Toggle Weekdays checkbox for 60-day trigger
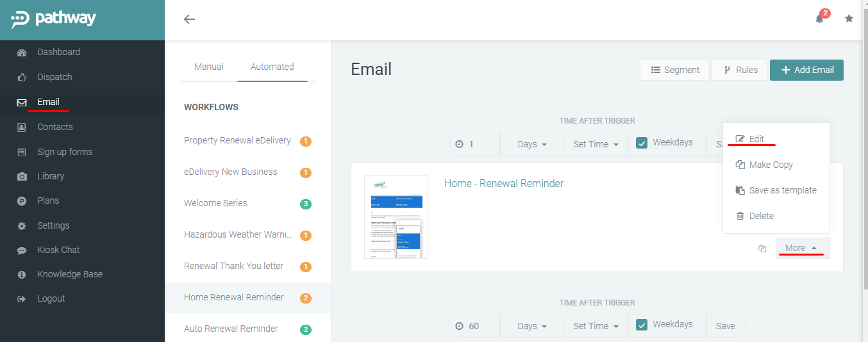The height and width of the screenshot is (342, 868). tap(642, 325)
